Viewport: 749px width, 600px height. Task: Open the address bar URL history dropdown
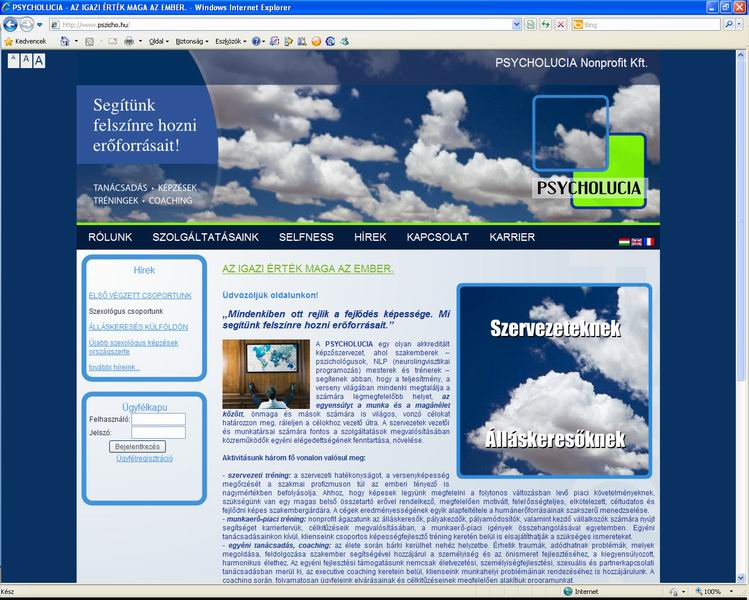pyautogui.click(x=516, y=24)
